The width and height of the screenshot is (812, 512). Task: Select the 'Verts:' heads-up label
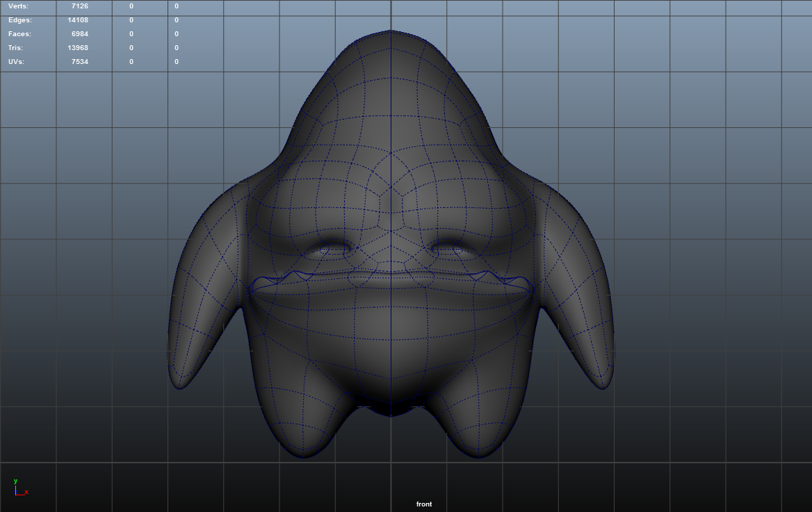pos(18,6)
